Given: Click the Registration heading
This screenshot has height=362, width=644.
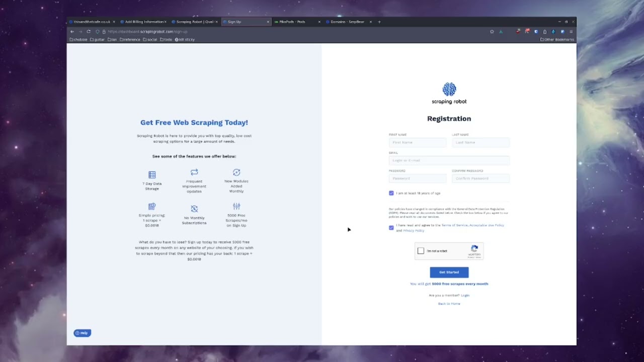Looking at the screenshot, I should (x=449, y=119).
